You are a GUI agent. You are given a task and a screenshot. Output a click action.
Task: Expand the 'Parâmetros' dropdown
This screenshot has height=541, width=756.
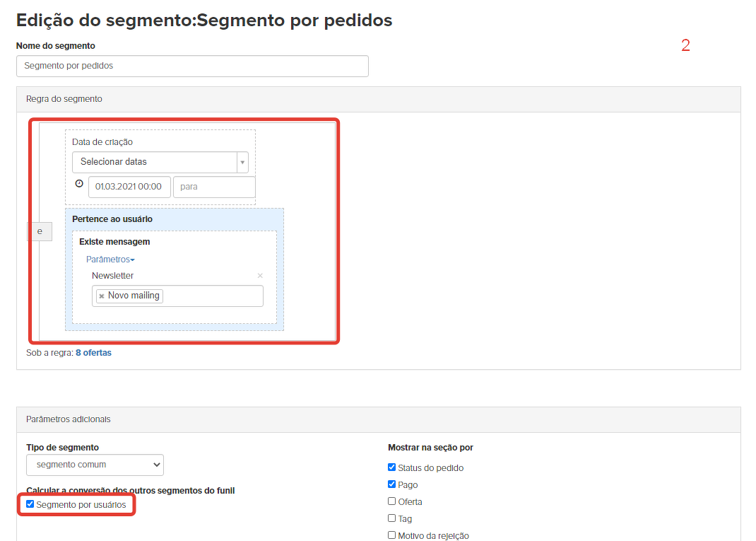[110, 260]
